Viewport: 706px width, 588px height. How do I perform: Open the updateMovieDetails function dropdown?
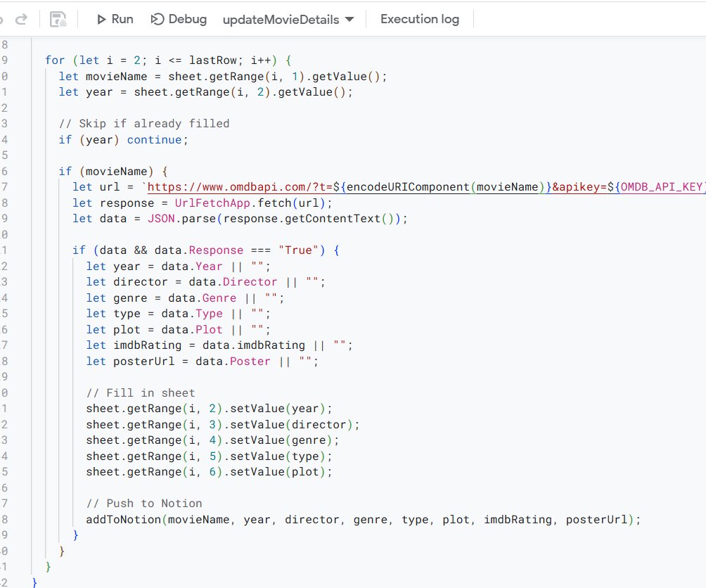point(288,20)
